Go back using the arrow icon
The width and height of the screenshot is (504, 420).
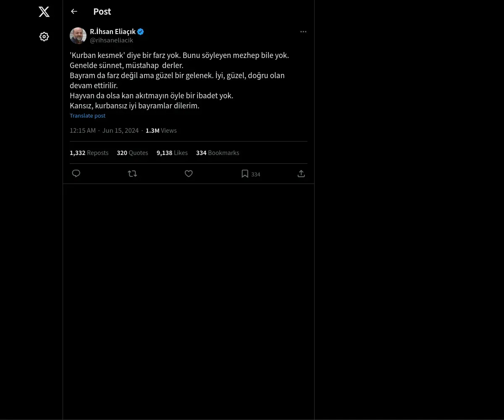[74, 12]
